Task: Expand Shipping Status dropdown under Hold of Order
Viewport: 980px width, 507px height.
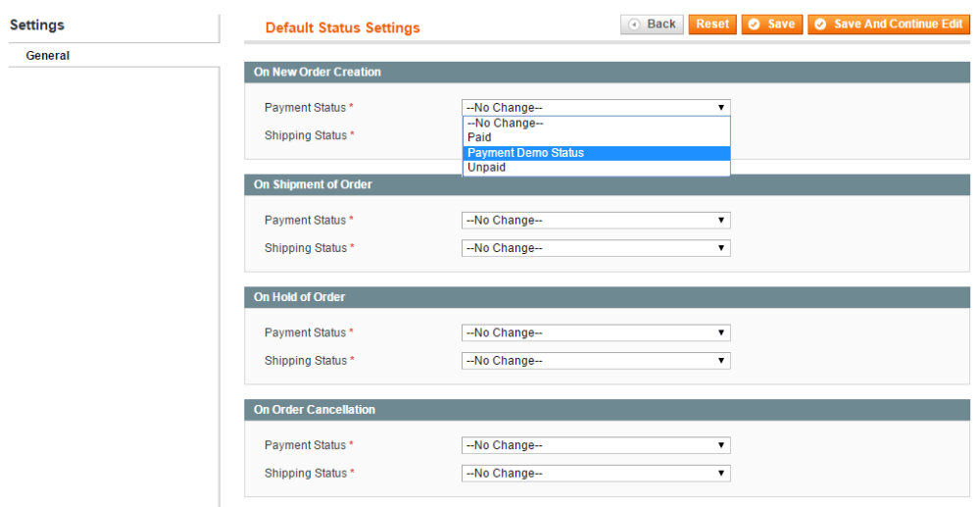Action: point(596,361)
